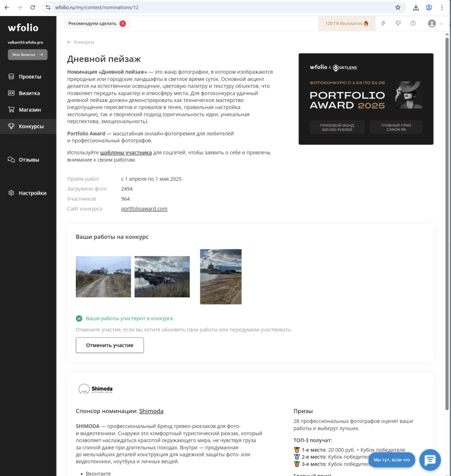
Task: Bookmark this page with star icon
Action: (x=397, y=7)
